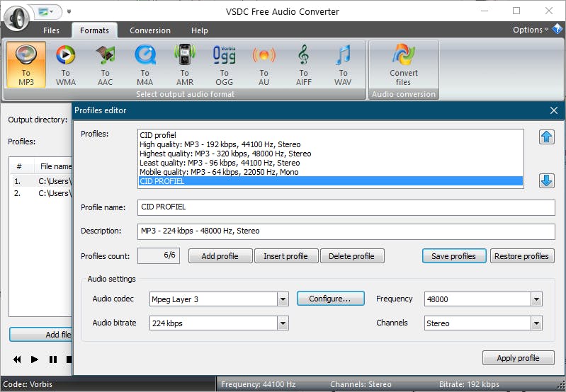Click the Add profile button

(220, 256)
